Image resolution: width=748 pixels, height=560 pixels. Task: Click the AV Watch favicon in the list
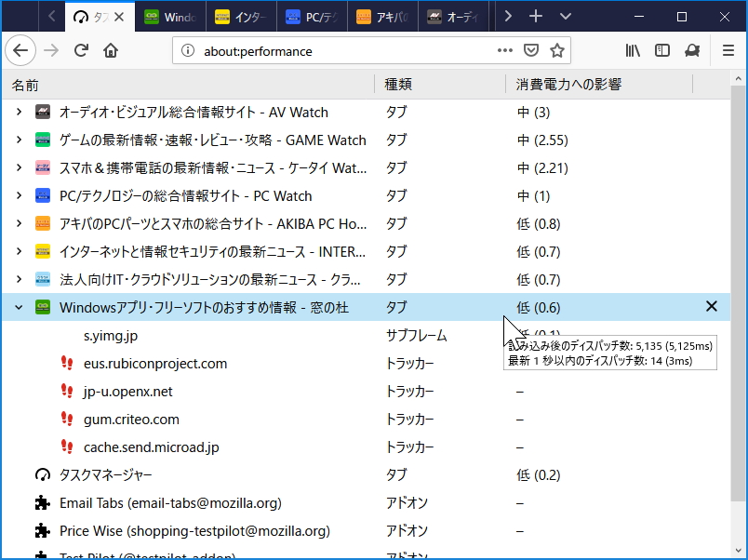coord(43,113)
